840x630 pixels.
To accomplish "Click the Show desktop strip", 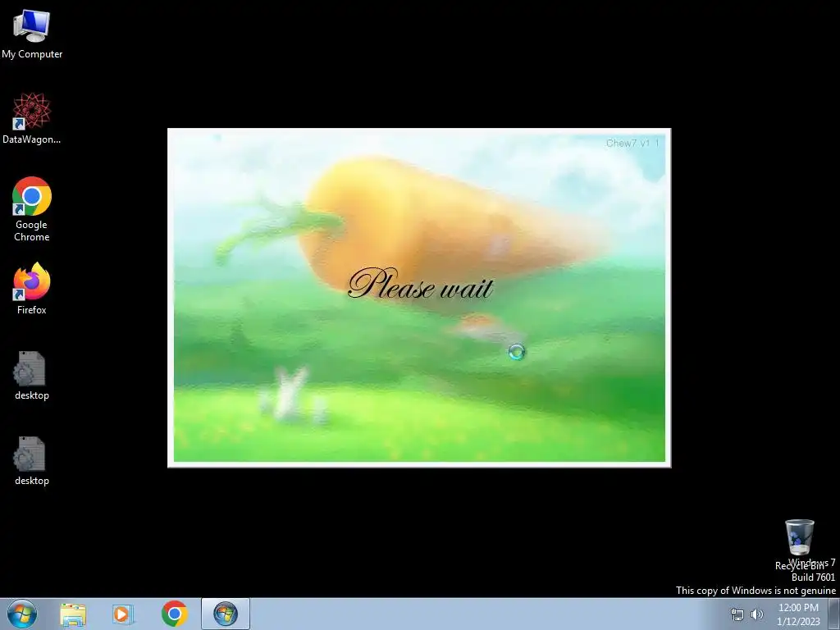I will click(x=834, y=614).
